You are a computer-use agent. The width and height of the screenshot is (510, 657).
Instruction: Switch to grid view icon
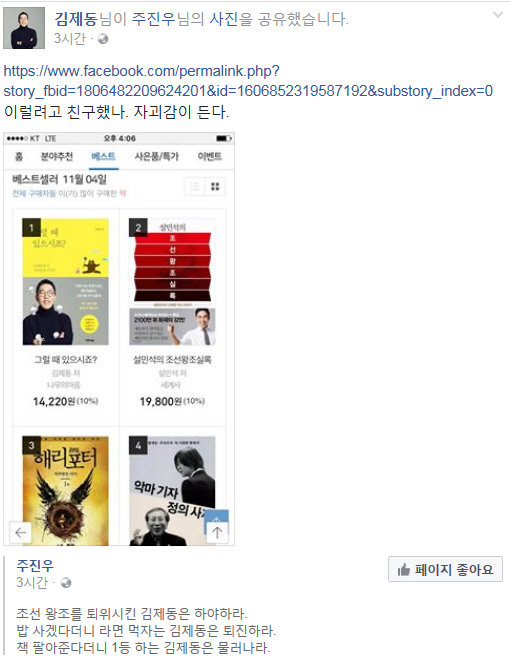(215, 186)
